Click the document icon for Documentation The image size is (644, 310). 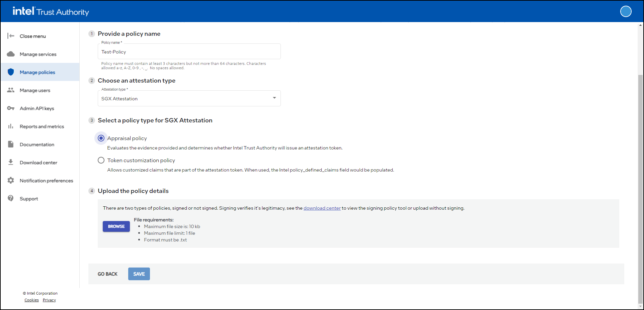pos(11,144)
